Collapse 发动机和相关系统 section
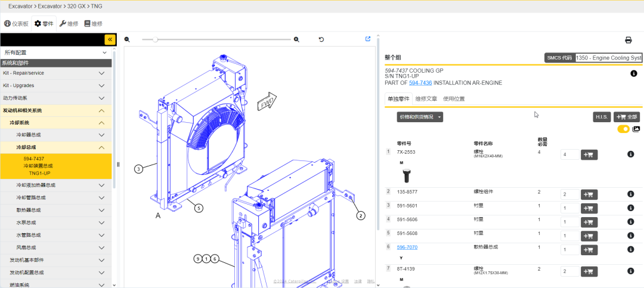This screenshot has width=644, height=288. click(56, 110)
